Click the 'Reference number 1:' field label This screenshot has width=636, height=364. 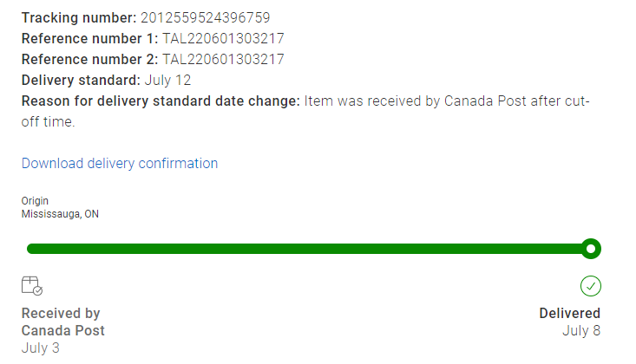(89, 39)
